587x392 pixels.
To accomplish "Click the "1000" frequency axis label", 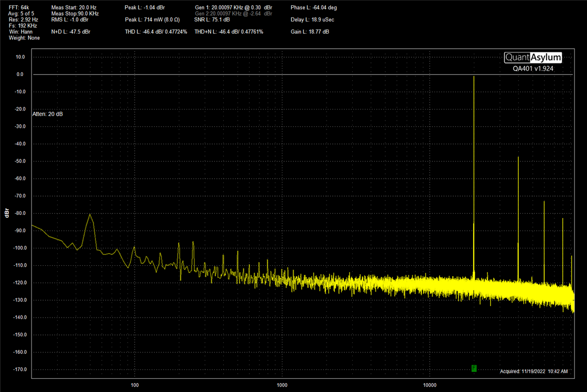I will [282, 385].
